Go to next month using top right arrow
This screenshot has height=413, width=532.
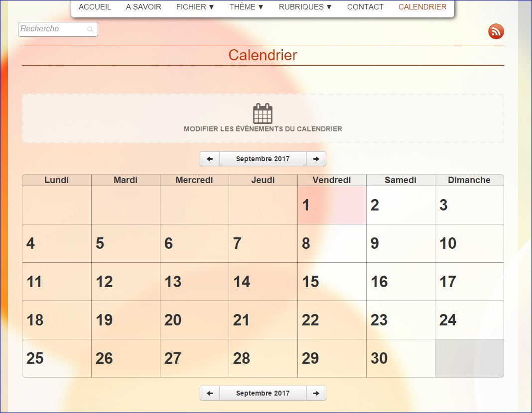click(x=316, y=159)
